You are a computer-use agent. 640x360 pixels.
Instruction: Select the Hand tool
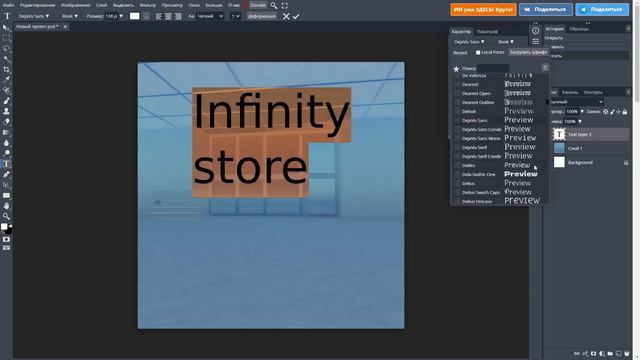[6, 206]
